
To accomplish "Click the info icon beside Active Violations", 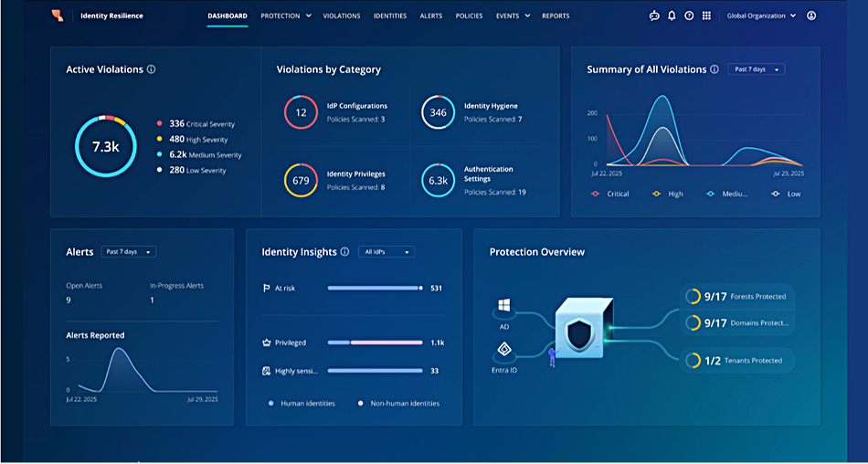I will tap(151, 69).
